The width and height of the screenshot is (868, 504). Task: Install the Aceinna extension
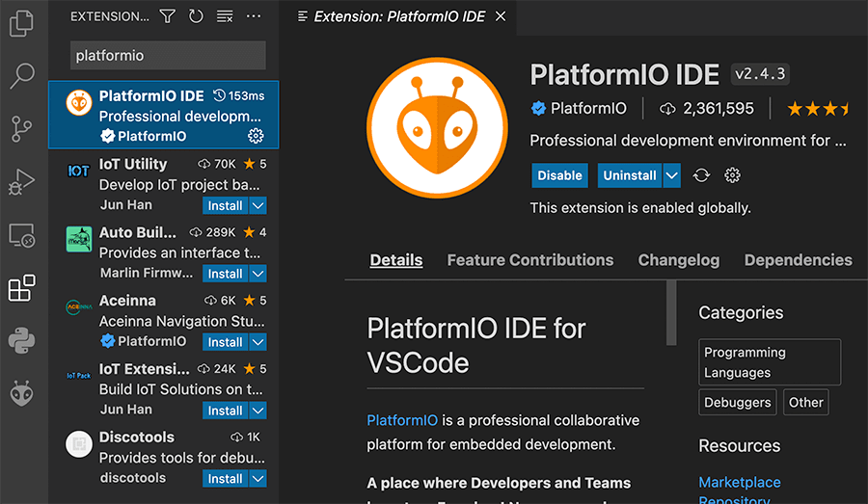point(226,342)
